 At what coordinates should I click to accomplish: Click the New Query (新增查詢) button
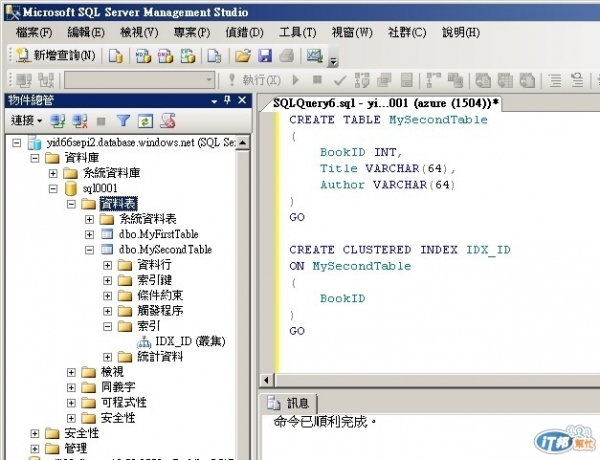click(x=56, y=56)
